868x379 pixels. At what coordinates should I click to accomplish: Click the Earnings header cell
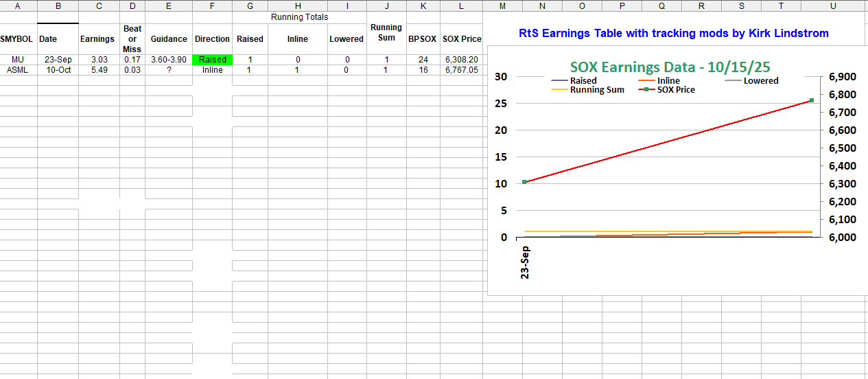click(x=97, y=39)
